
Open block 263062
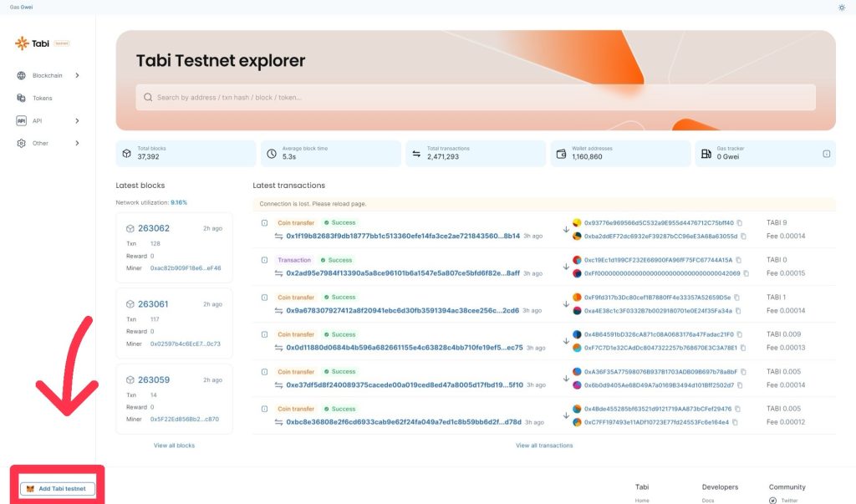[x=153, y=228]
